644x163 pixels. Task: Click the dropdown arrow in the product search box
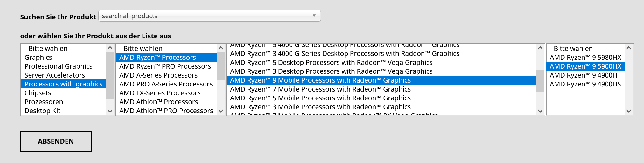(x=314, y=16)
